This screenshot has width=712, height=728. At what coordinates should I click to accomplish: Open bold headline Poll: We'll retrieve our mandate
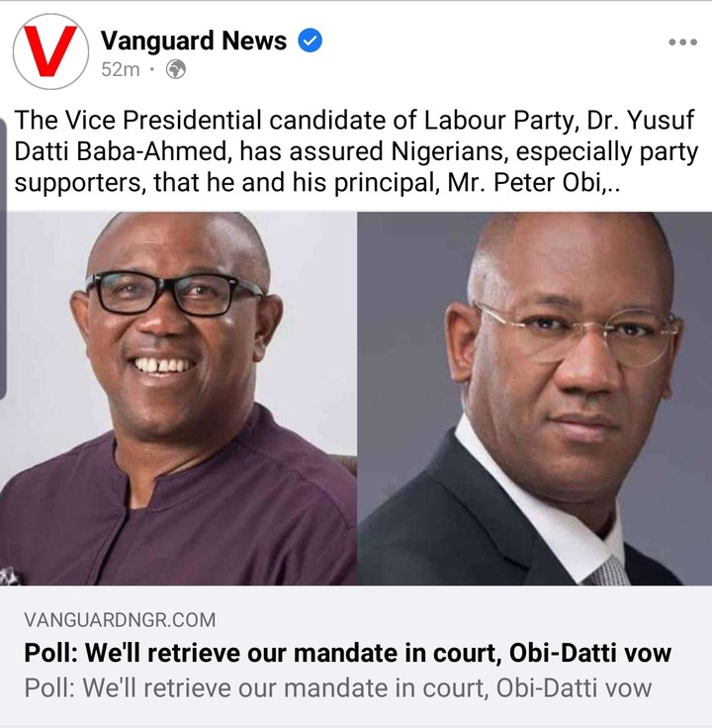pyautogui.click(x=348, y=653)
